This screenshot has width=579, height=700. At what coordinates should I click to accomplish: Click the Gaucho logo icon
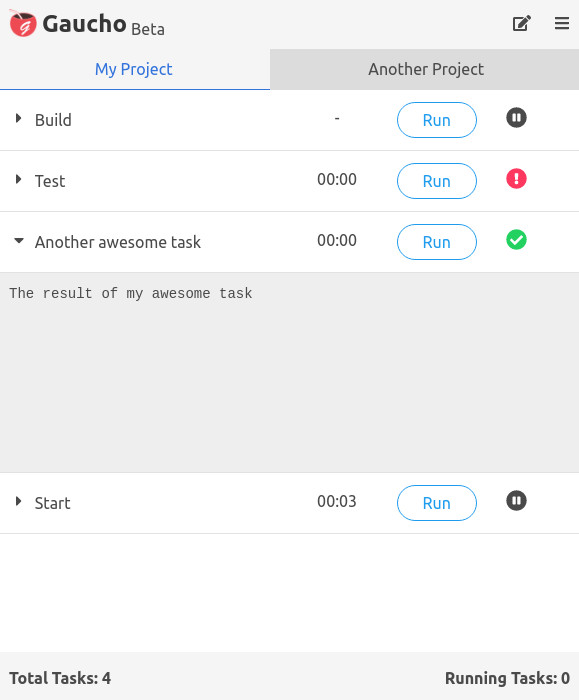22,23
